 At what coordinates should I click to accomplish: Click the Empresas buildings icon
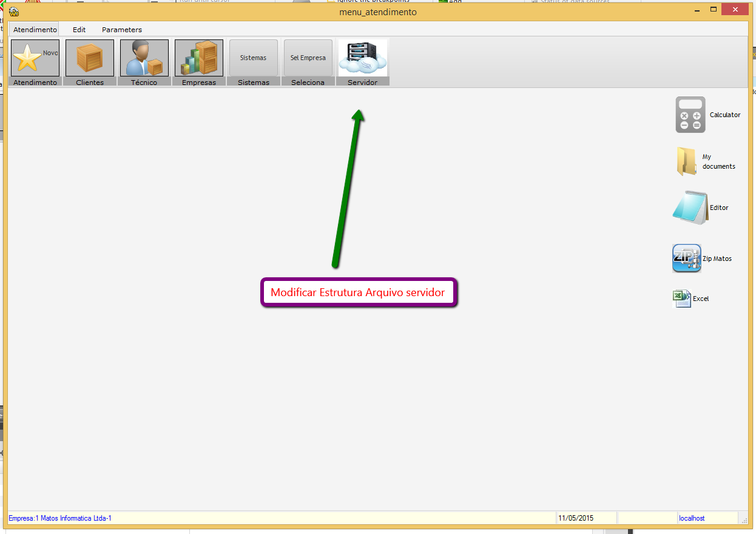pos(198,58)
